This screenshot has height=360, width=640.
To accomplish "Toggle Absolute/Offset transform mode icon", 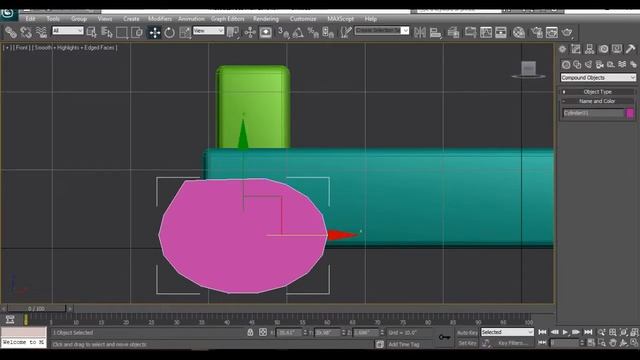I will point(263,332).
